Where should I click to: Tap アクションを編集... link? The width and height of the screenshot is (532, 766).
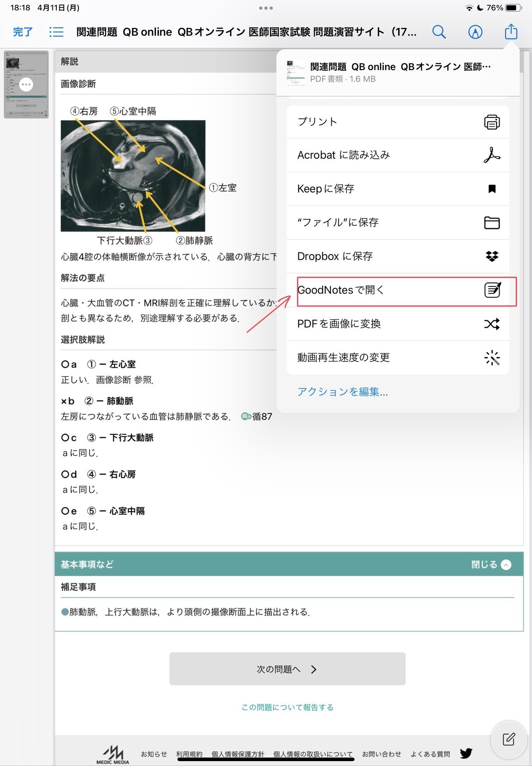[342, 392]
